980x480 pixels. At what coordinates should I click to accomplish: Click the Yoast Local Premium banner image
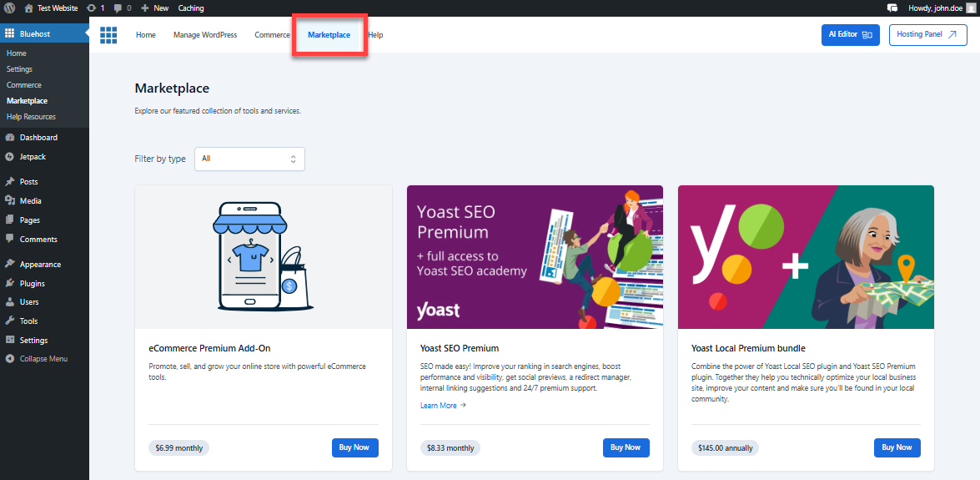pos(807,256)
